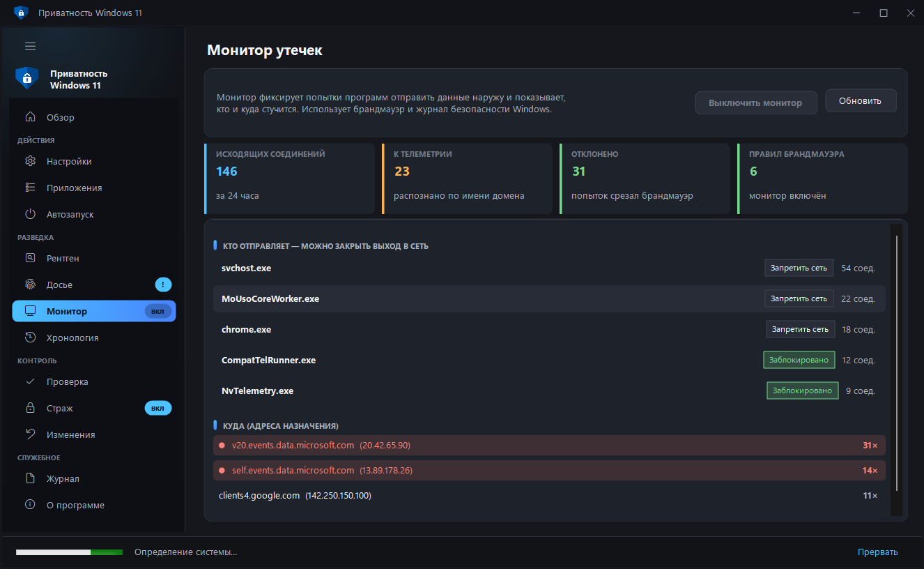Click the Досье fingerprint icon
The height and width of the screenshot is (569, 924).
point(30,284)
